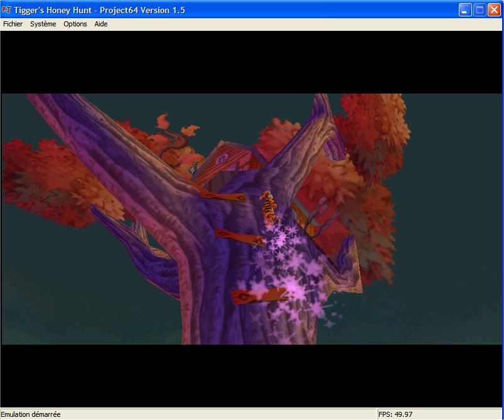
Task: Close the Project64 window
Action: tap(494, 10)
